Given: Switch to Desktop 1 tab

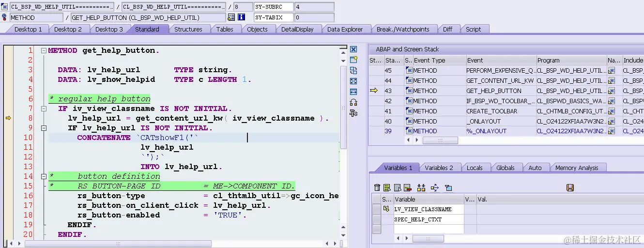Looking at the screenshot, I should (28, 29).
